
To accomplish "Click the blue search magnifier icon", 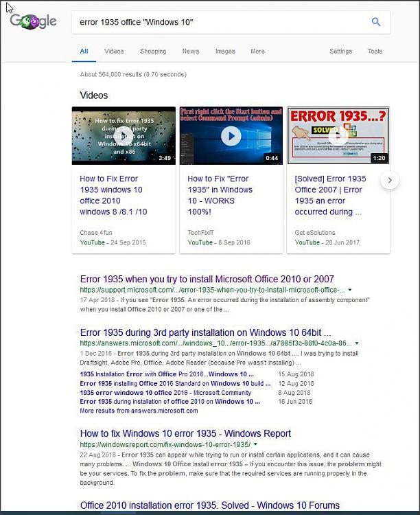I will 375,22.
